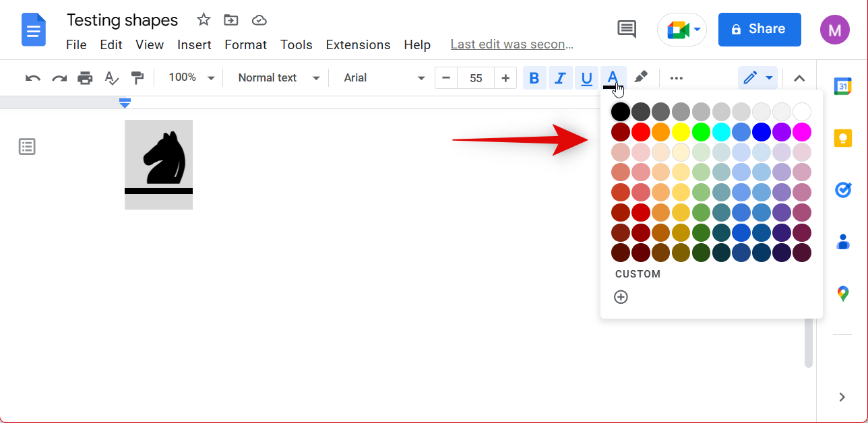This screenshot has height=423, width=868.
Task: Pick the bright red swatch
Action: (641, 132)
